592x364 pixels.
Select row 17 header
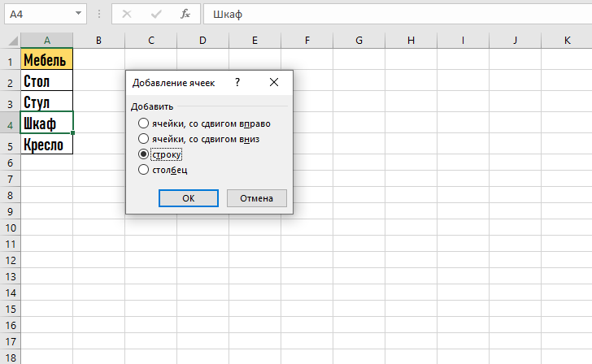(11, 341)
